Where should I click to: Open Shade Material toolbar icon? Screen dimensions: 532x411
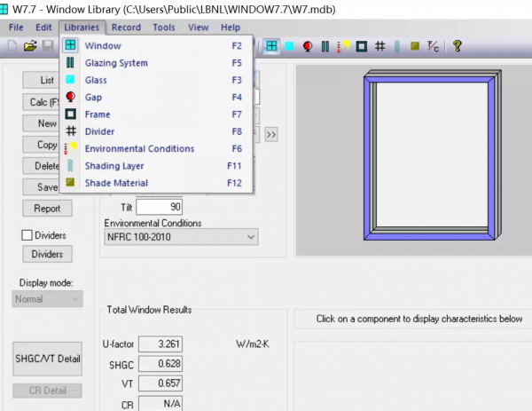(x=415, y=46)
